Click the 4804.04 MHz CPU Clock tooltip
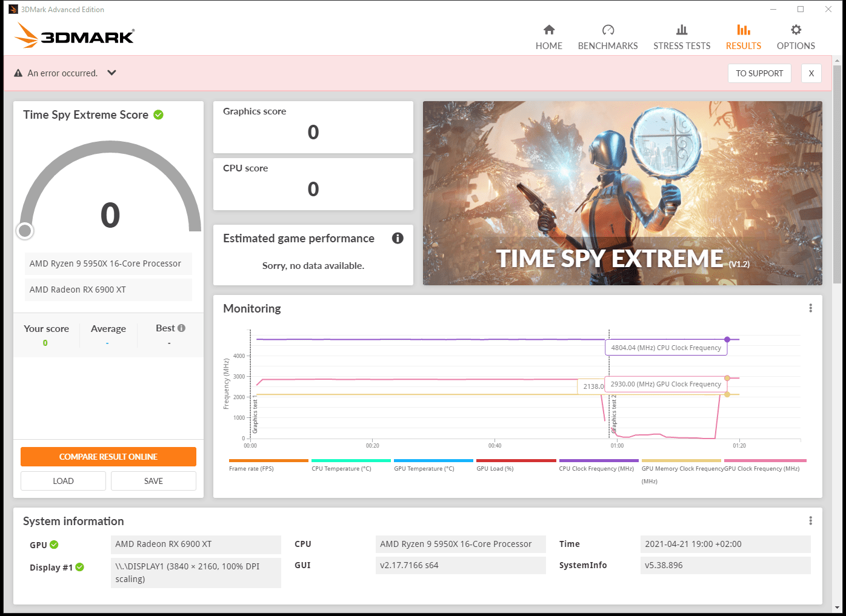Viewport: 846px width, 616px height. (x=666, y=348)
